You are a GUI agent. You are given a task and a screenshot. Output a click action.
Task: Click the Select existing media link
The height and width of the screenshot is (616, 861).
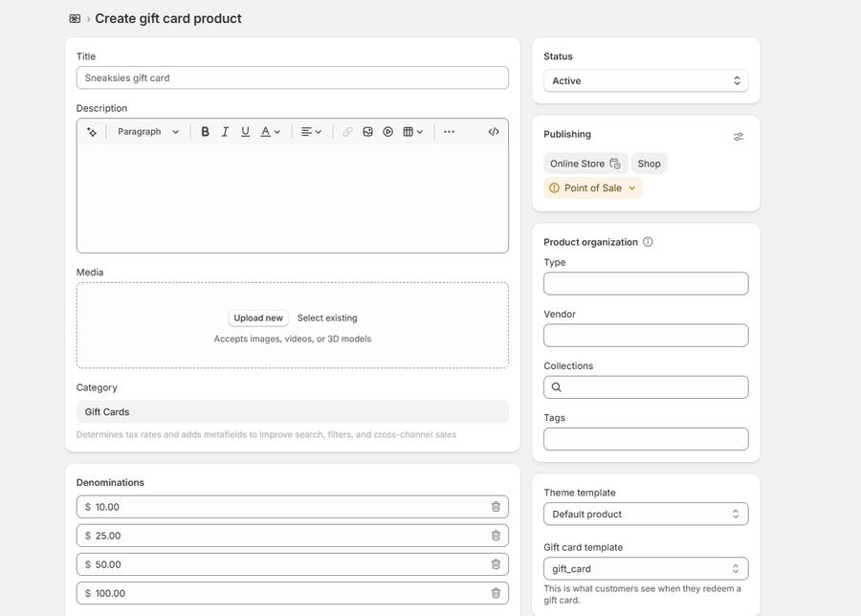tap(327, 319)
